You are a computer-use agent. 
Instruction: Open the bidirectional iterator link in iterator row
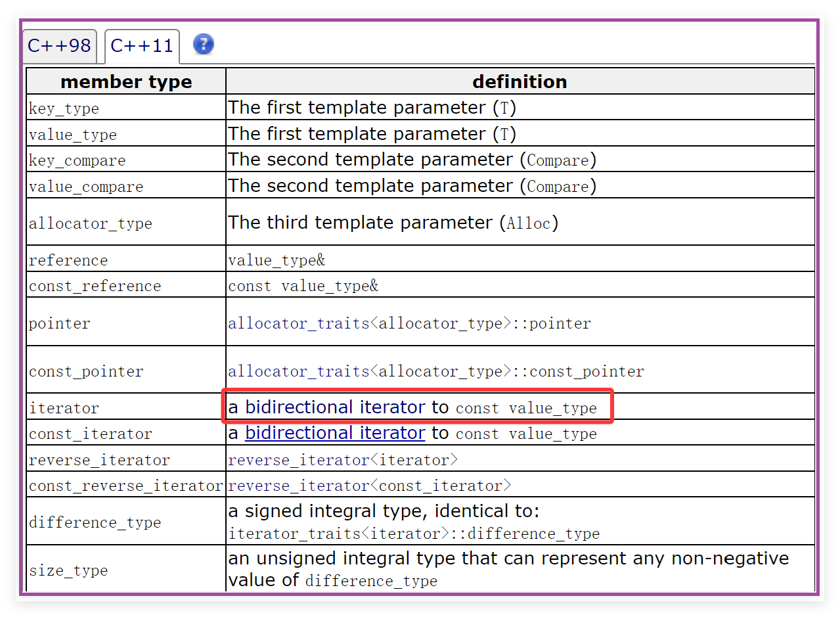click(x=335, y=407)
